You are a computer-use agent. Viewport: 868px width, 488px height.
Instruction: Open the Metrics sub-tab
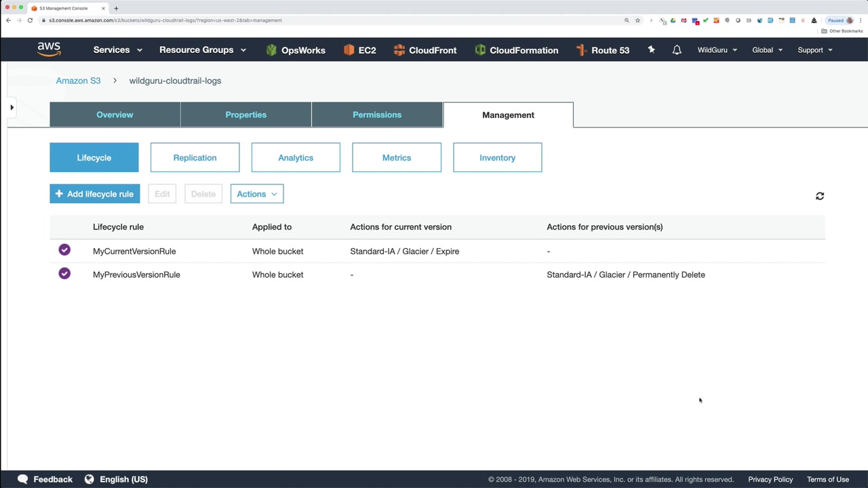(x=397, y=157)
